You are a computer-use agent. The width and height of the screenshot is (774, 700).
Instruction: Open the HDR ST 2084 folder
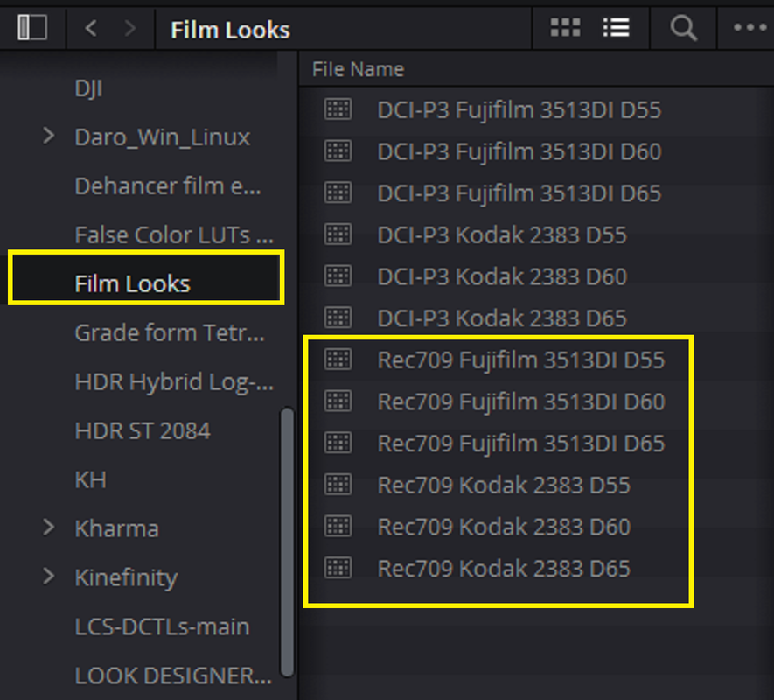143,430
